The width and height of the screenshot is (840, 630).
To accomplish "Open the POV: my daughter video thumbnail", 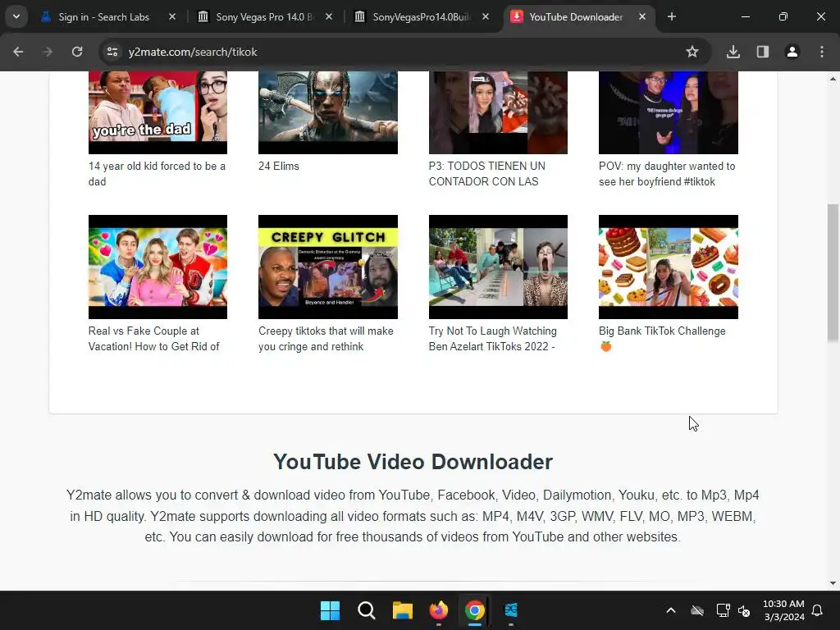I will click(668, 112).
